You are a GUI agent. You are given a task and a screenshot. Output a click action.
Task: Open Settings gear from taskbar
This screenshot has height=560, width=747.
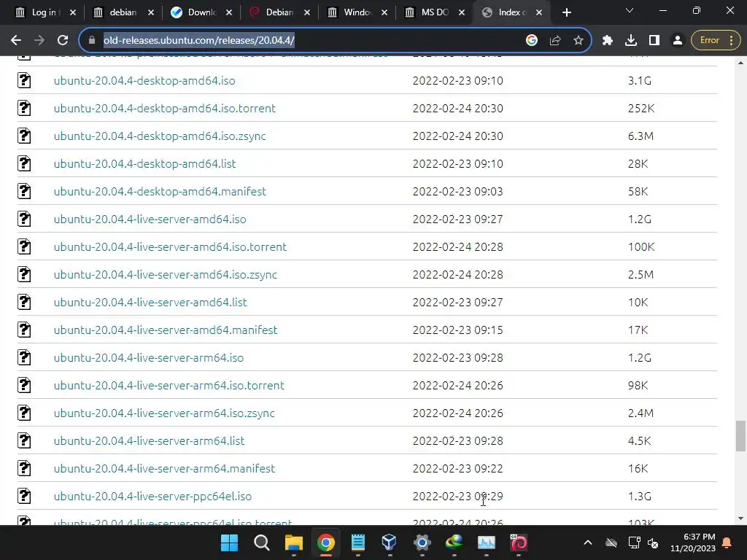[x=422, y=542]
